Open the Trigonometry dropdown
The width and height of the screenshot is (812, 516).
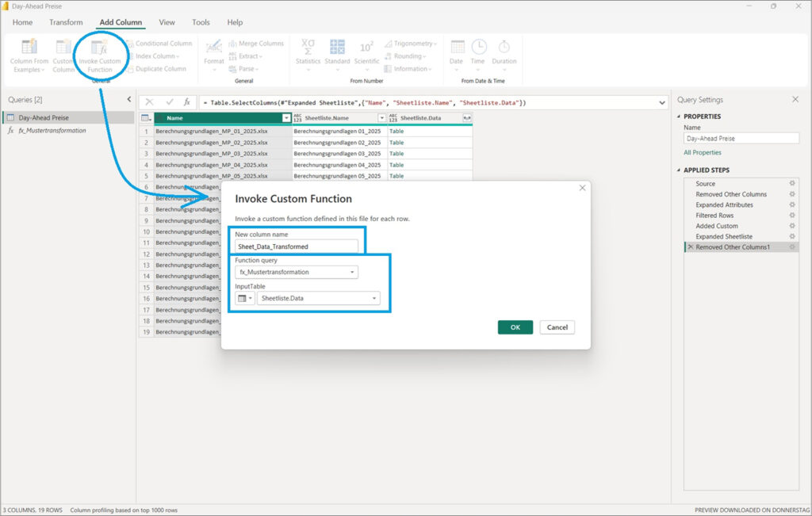pos(411,44)
